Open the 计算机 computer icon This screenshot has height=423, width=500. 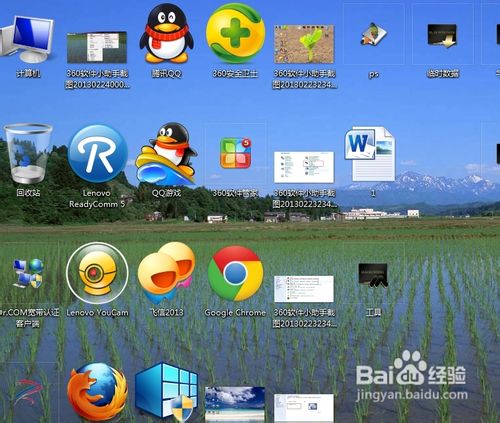tap(27, 39)
